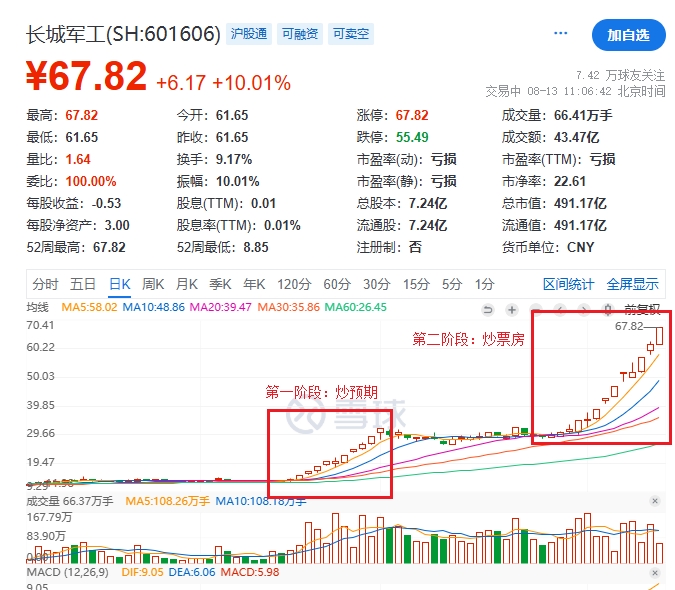Click the 成交量 66.41万手 value
The height and width of the screenshot is (590, 675).
[583, 115]
